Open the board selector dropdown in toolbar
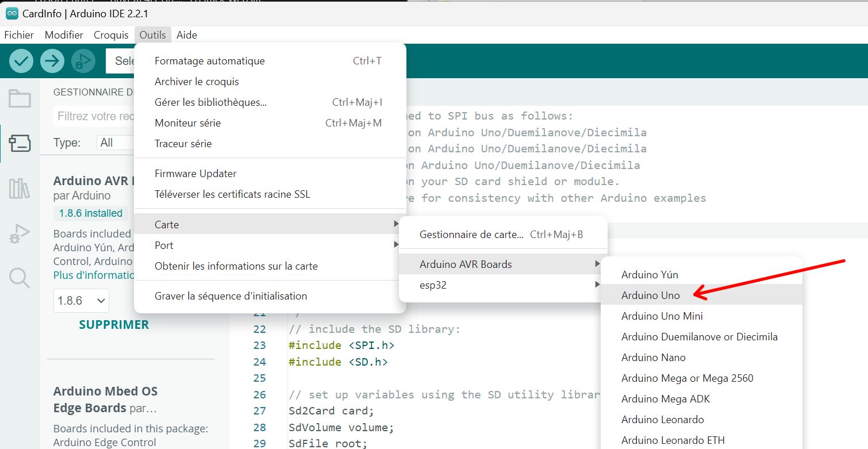The width and height of the screenshot is (868, 449). click(x=120, y=61)
